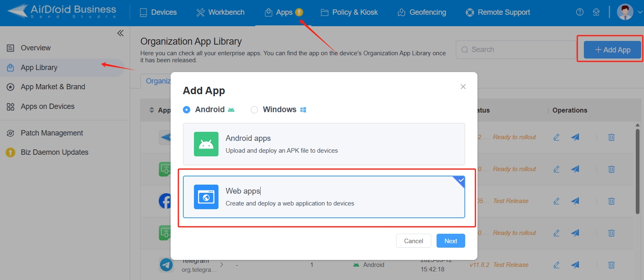The width and height of the screenshot is (644, 280).
Task: Release the second Ready to rollout app
Action: coord(575,169)
